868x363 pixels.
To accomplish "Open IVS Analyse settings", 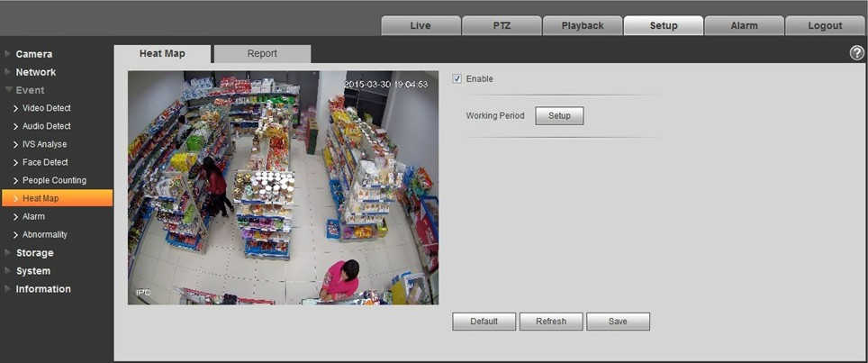I will point(44,144).
